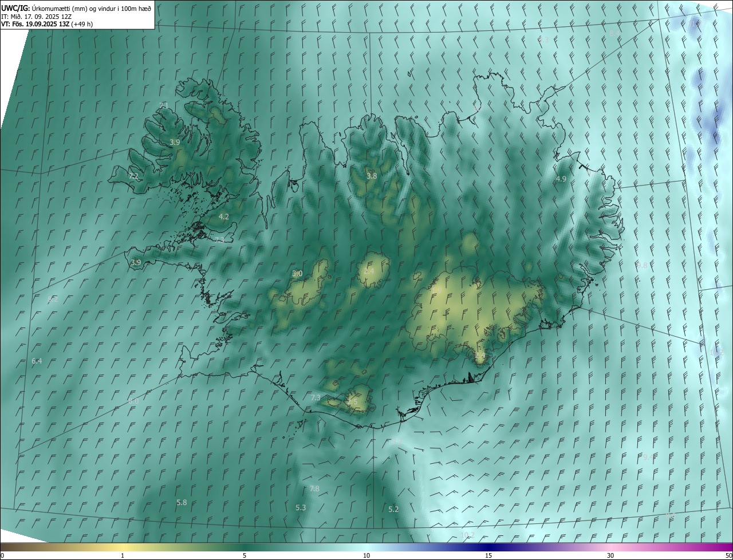Click the bold 'UWC/IG:' header label
The width and height of the screenshot is (733, 560).
(x=15, y=7)
